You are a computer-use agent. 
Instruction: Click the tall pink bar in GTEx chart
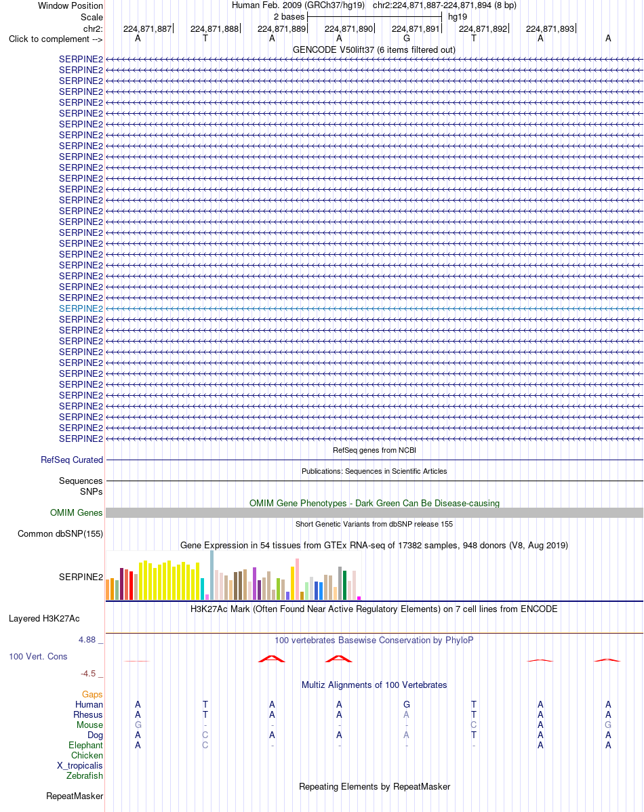(298, 579)
